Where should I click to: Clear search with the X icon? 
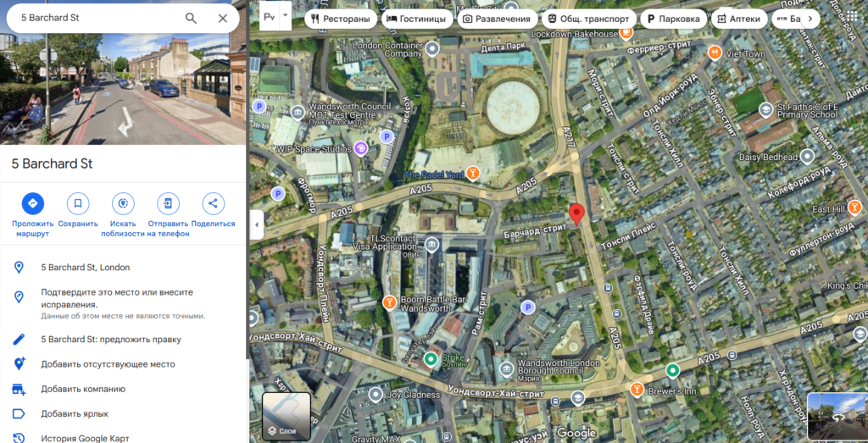[x=223, y=19]
